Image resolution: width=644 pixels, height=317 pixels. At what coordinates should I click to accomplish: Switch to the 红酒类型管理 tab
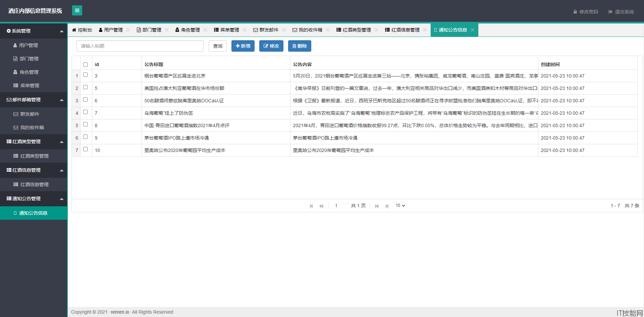click(x=354, y=30)
